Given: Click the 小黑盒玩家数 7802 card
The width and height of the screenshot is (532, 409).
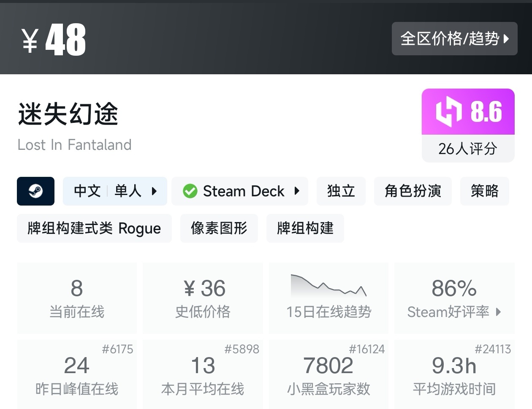Looking at the screenshot, I should [328, 374].
